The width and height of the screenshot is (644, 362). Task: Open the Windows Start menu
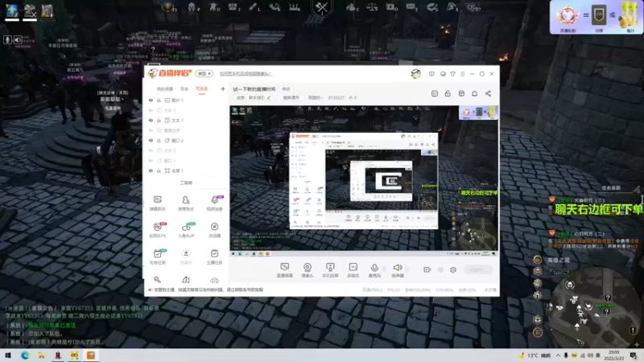click(x=8, y=356)
